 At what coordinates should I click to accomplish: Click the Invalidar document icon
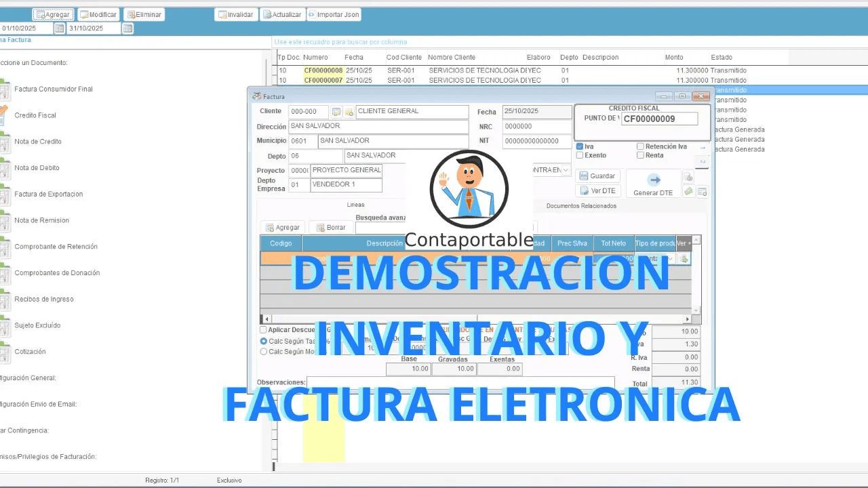(x=235, y=14)
